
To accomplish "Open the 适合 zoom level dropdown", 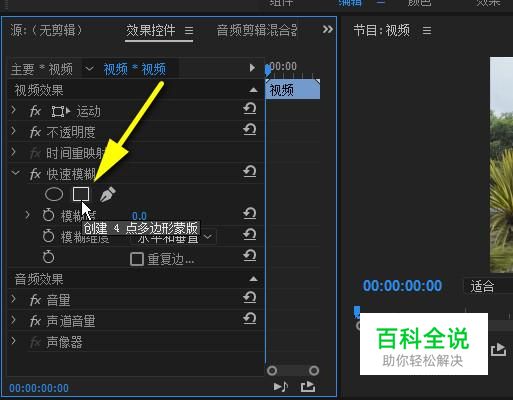I will (488, 286).
